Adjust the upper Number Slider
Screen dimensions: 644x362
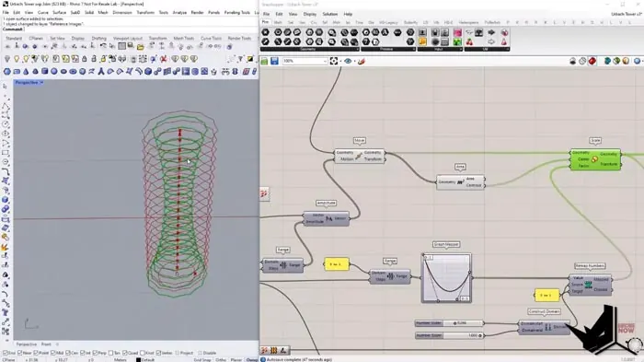(x=449, y=323)
